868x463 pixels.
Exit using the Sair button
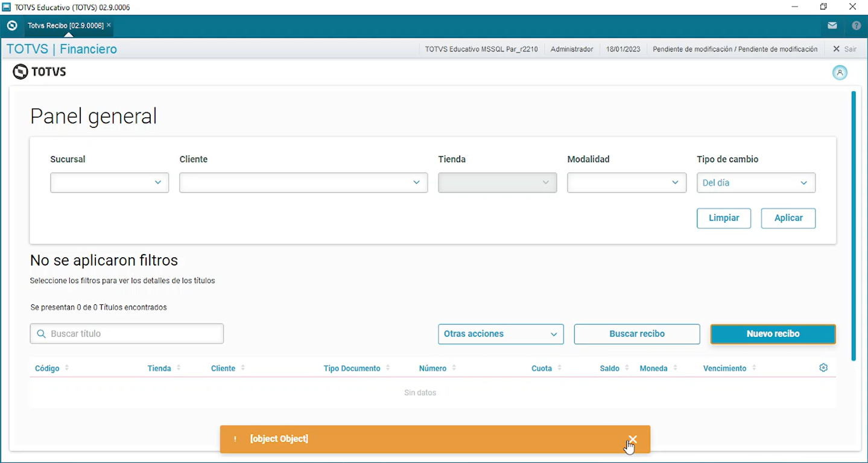click(x=844, y=49)
